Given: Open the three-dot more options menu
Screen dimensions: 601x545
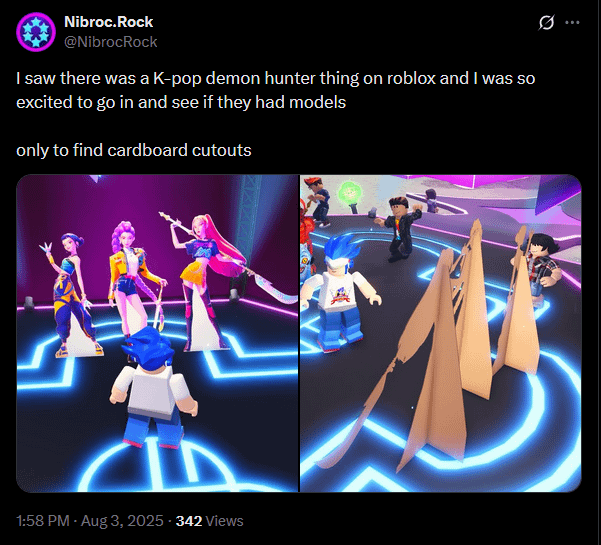Looking at the screenshot, I should [572, 23].
